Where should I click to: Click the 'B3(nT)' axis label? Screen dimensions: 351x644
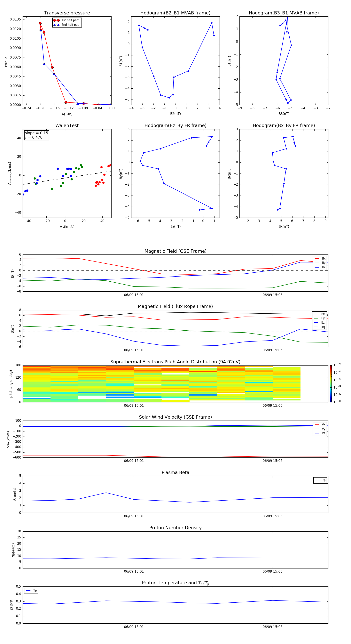click(x=284, y=114)
